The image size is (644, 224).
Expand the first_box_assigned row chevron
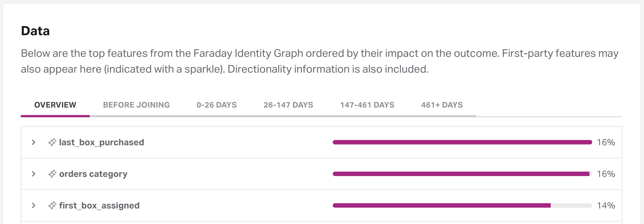click(x=34, y=205)
